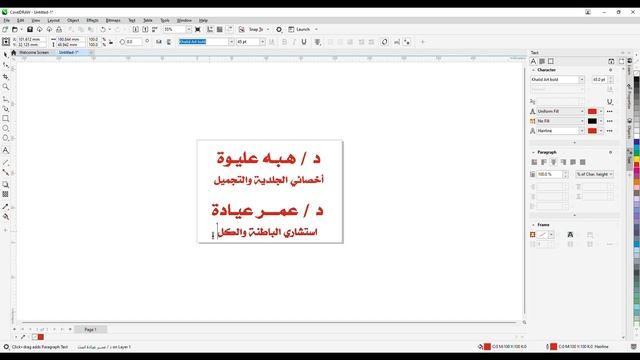Expand the Snap To dropdown
This screenshot has height=360, width=640.
coord(268,29)
